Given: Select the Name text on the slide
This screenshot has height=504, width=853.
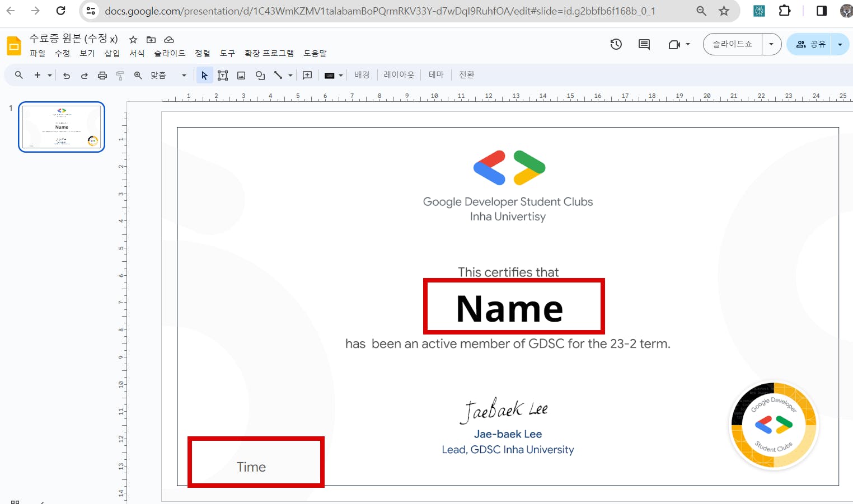Looking at the screenshot, I should tap(509, 309).
